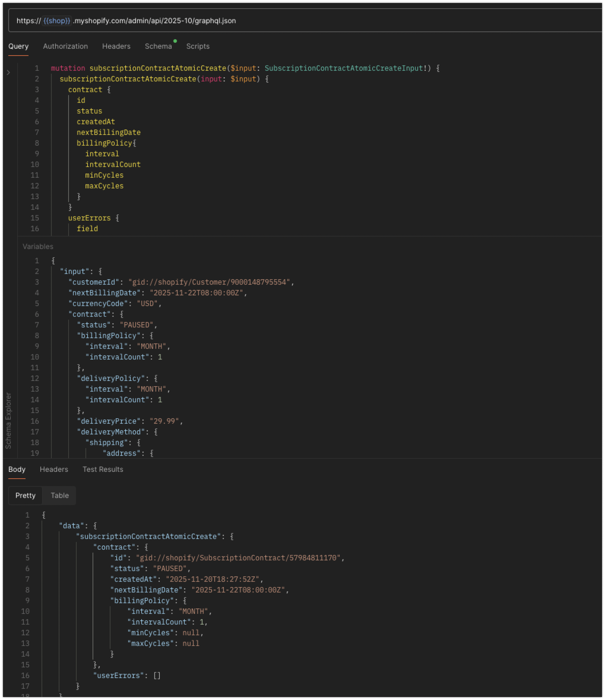Open the vertical Schema Explorer side panel

coord(8,420)
